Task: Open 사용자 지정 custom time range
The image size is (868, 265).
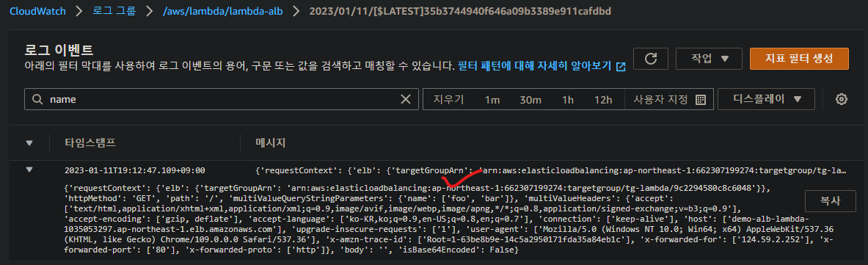Action: tap(668, 100)
